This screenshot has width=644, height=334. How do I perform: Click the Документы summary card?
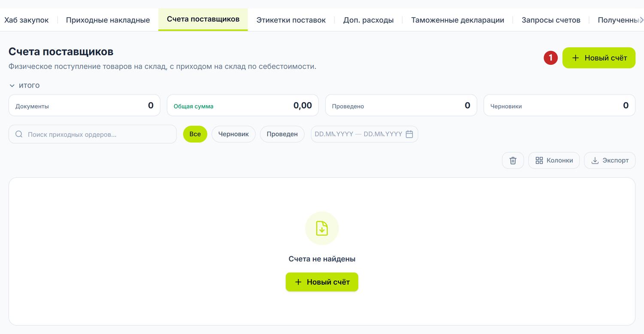click(85, 106)
